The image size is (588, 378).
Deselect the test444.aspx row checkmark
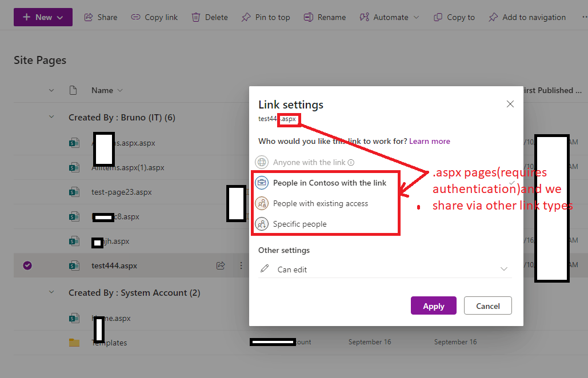click(x=27, y=266)
